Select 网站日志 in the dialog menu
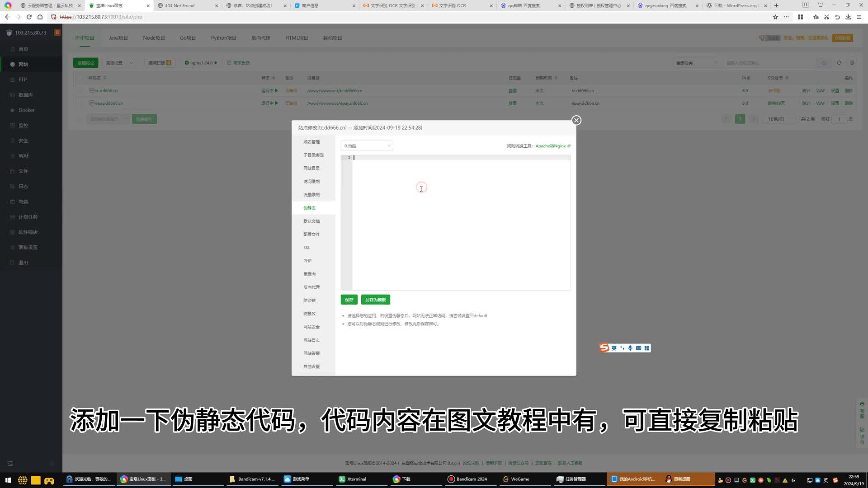Viewport: 868px width, 488px height. [x=311, y=340]
